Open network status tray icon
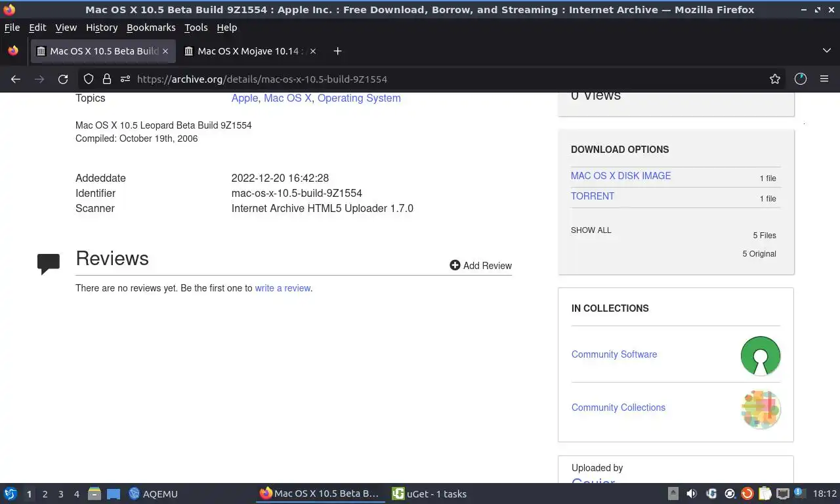This screenshot has width=840, height=504. (x=782, y=493)
